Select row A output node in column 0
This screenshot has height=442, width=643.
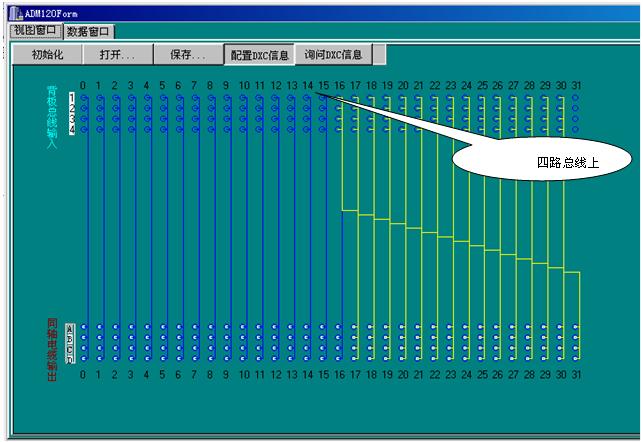coord(84,327)
